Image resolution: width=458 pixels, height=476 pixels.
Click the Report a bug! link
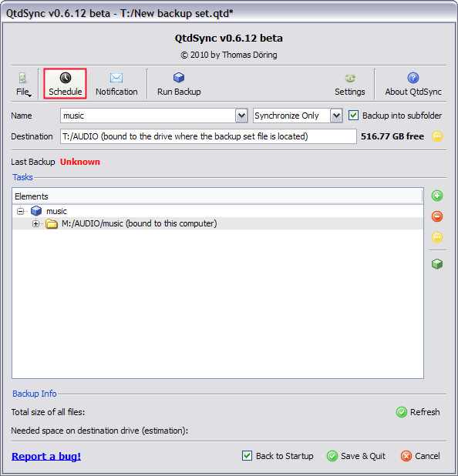46,456
